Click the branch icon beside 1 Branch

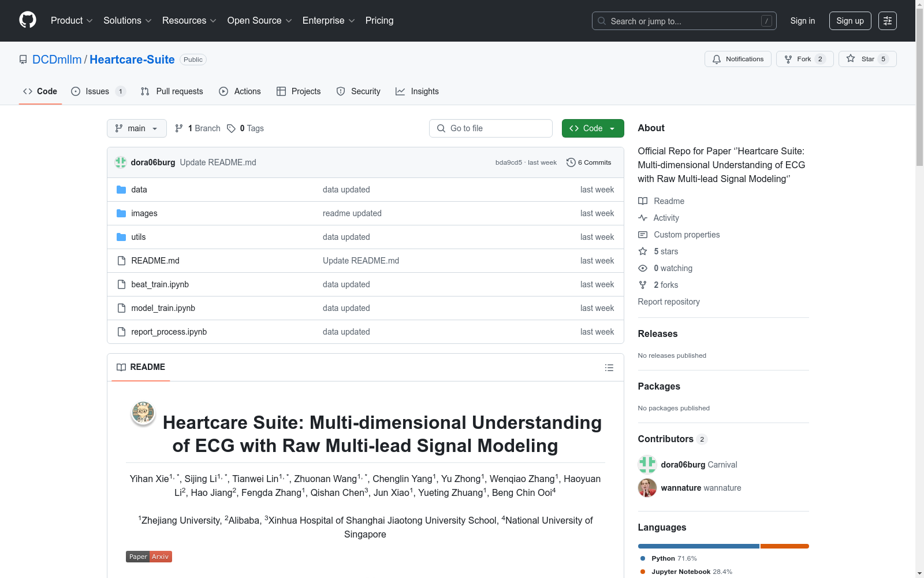[179, 128]
